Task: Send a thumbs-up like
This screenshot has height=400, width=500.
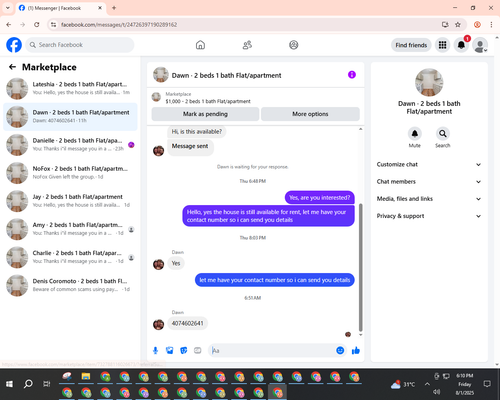Action: (x=356, y=350)
